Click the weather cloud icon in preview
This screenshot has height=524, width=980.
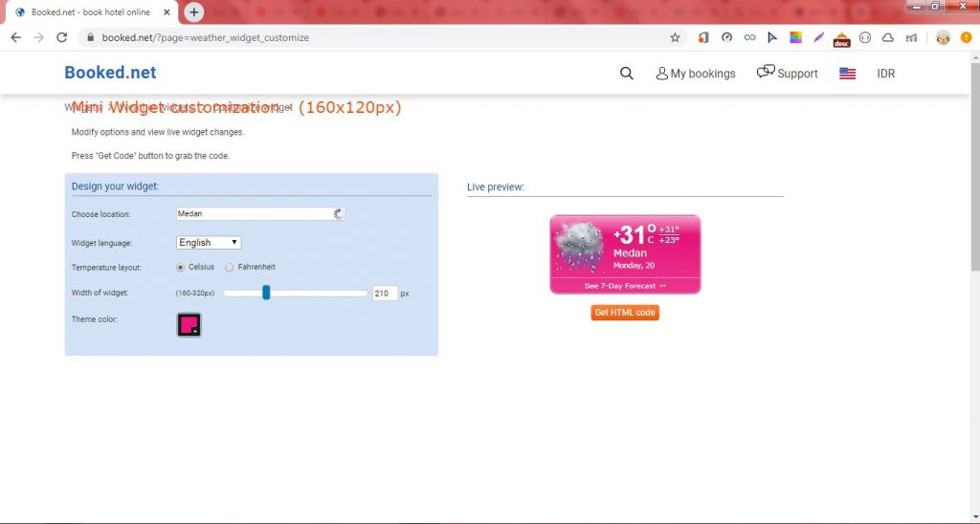(x=579, y=247)
